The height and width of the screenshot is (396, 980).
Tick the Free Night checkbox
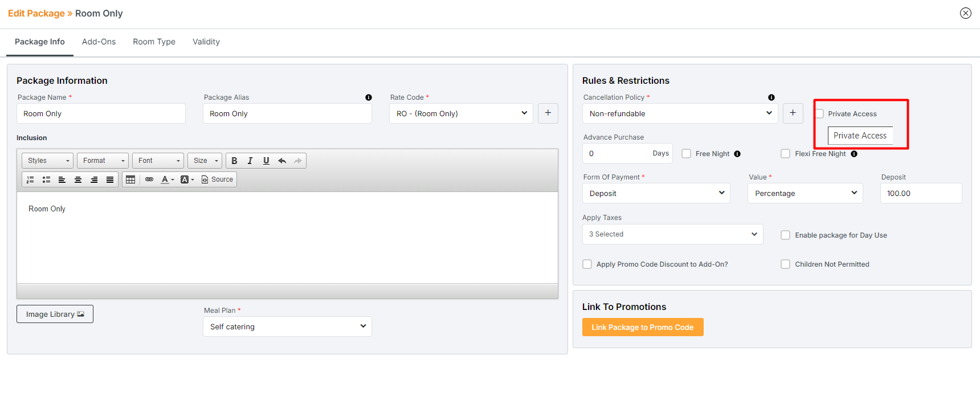pyautogui.click(x=687, y=154)
